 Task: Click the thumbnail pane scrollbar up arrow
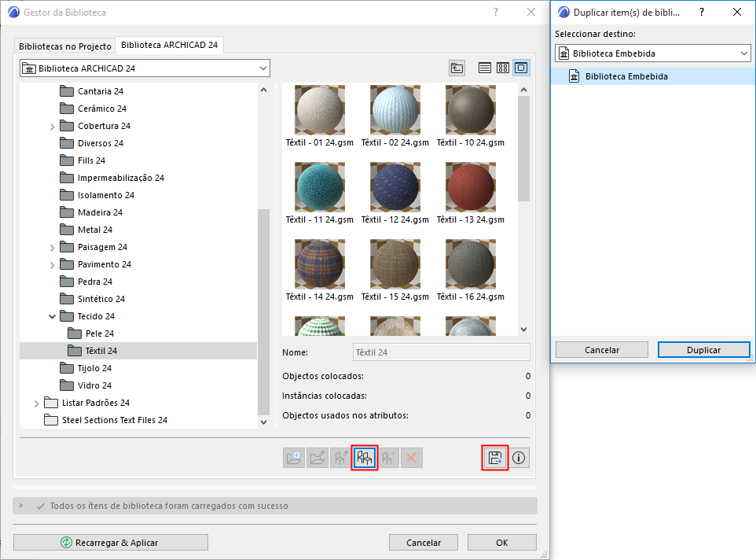524,90
